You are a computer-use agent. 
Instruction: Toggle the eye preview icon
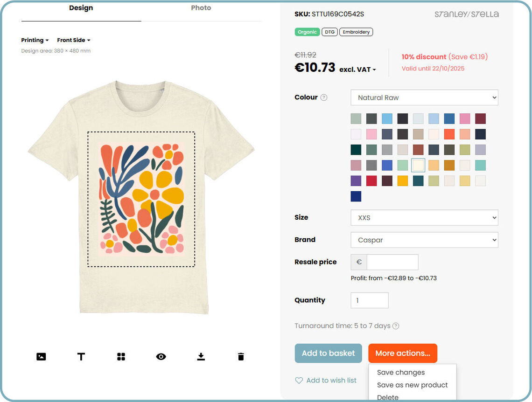pyautogui.click(x=161, y=357)
